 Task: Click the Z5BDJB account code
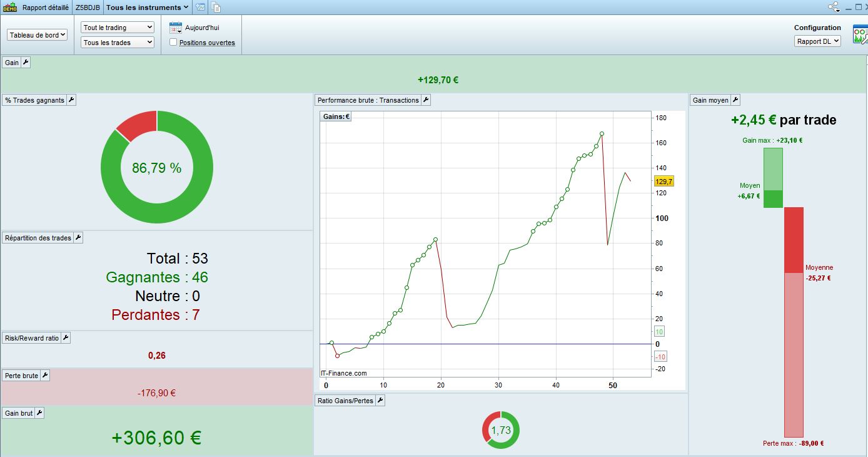88,8
